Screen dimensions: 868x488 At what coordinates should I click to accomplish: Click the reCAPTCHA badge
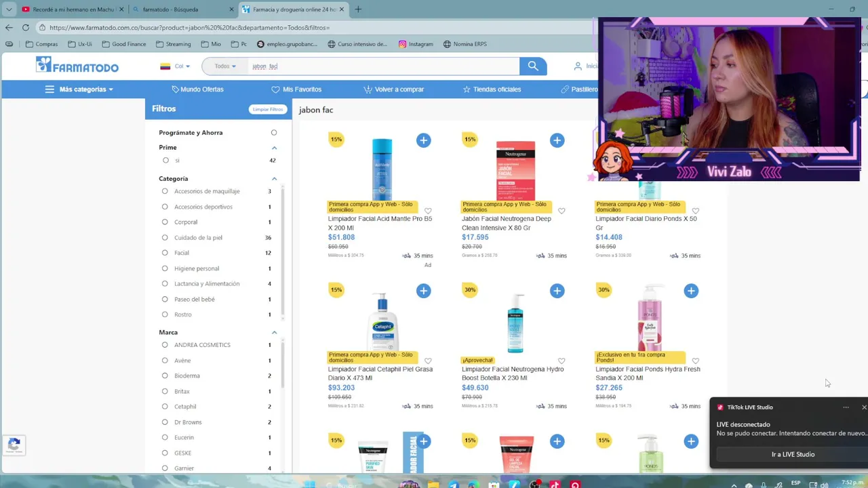click(14, 445)
